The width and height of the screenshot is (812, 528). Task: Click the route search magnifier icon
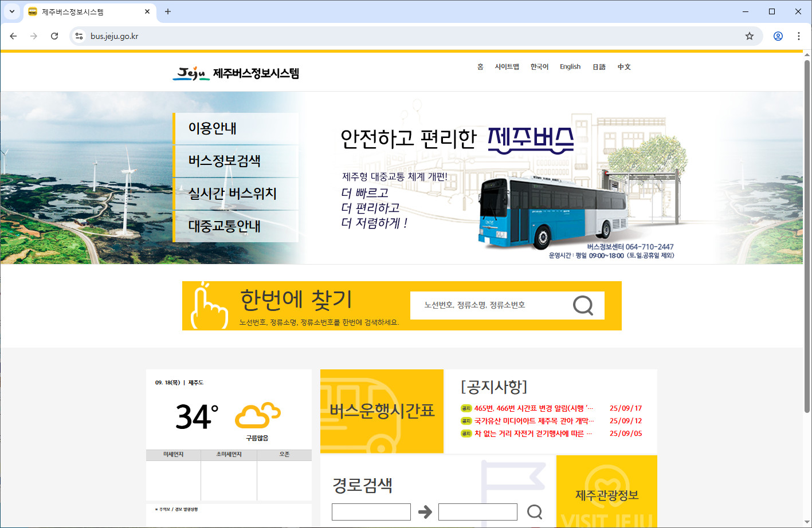pyautogui.click(x=535, y=511)
